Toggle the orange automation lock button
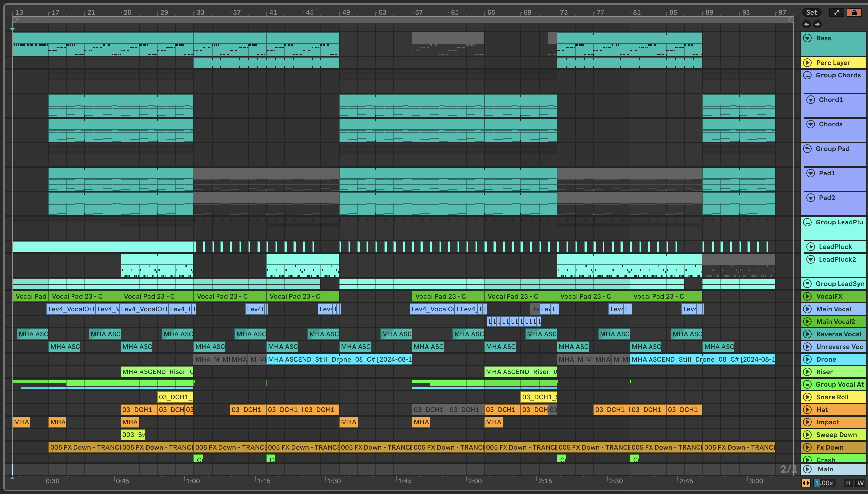 tap(854, 12)
